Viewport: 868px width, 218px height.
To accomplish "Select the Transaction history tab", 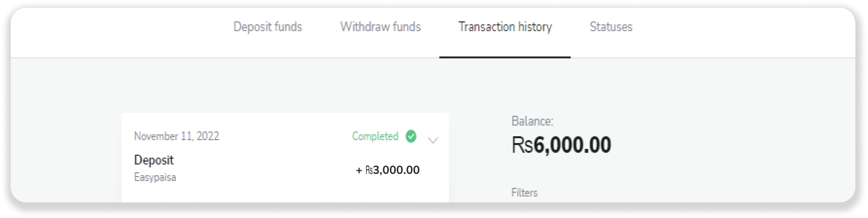I will (x=505, y=27).
